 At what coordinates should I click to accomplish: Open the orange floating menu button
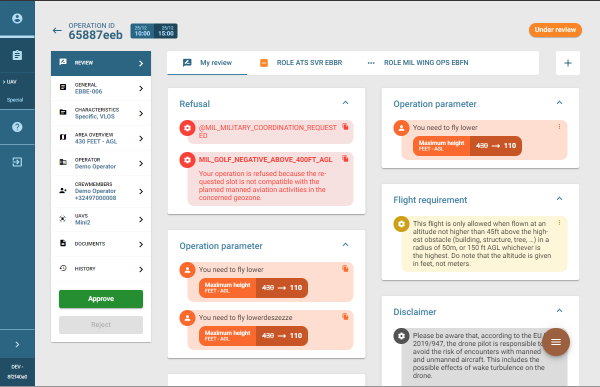point(556,342)
